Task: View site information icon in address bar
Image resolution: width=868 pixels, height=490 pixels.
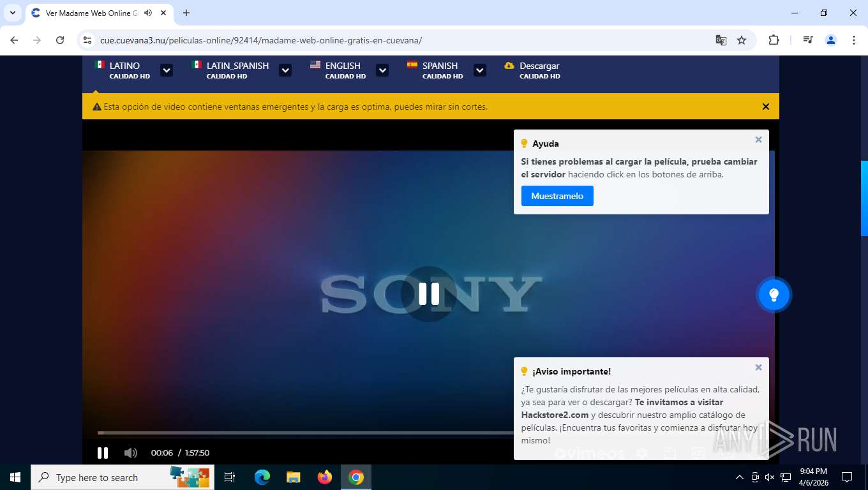Action: (88, 40)
